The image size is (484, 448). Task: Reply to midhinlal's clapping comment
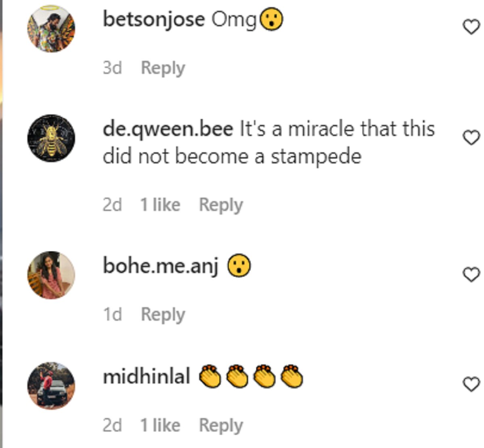click(x=221, y=425)
